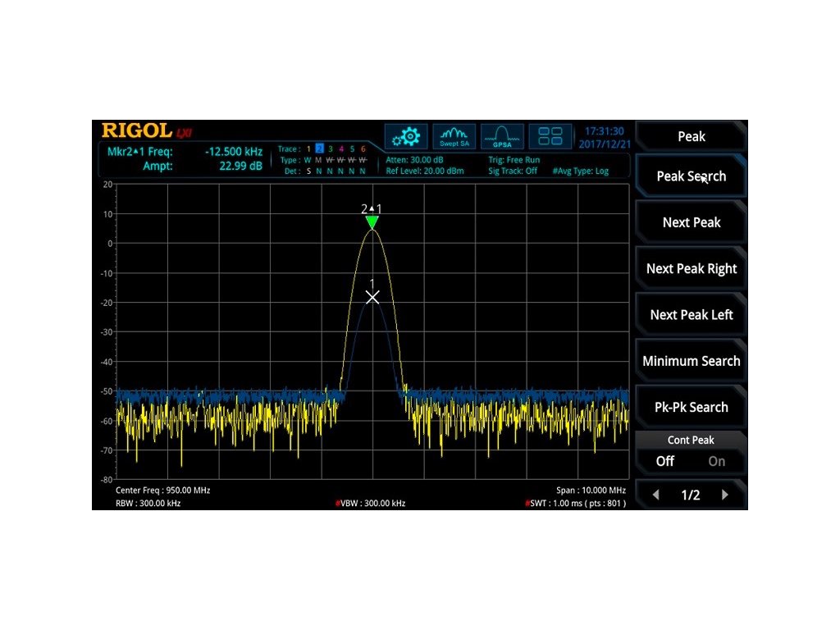
Task: Click the green delta marker 2 triangle
Action: [372, 222]
